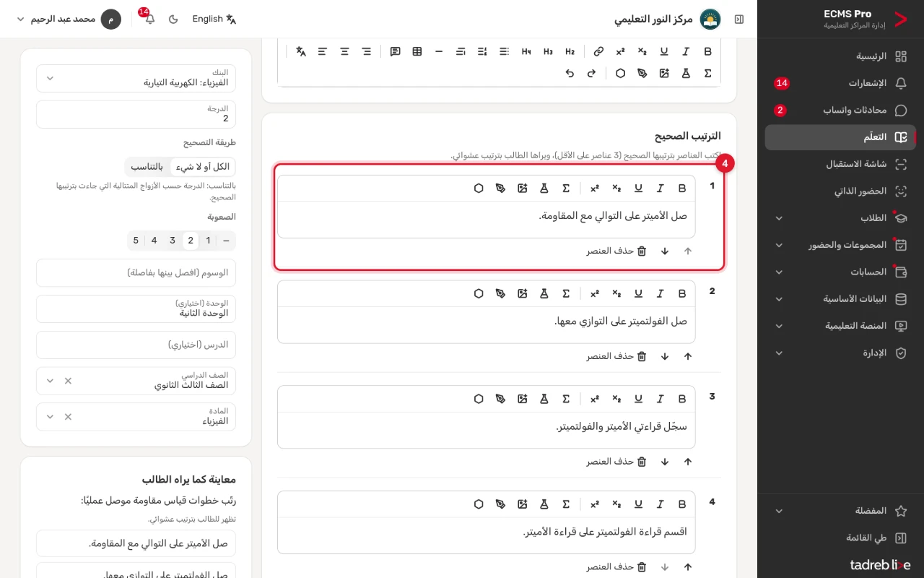Click the undo arrow in the top toolbar
924x578 pixels.
click(x=570, y=73)
